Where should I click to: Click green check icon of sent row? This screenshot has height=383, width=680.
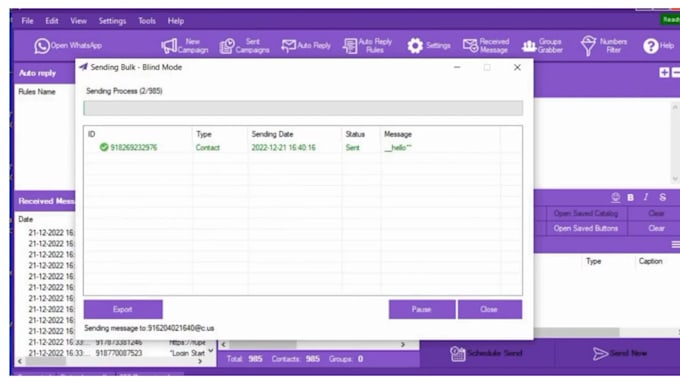[x=104, y=147]
